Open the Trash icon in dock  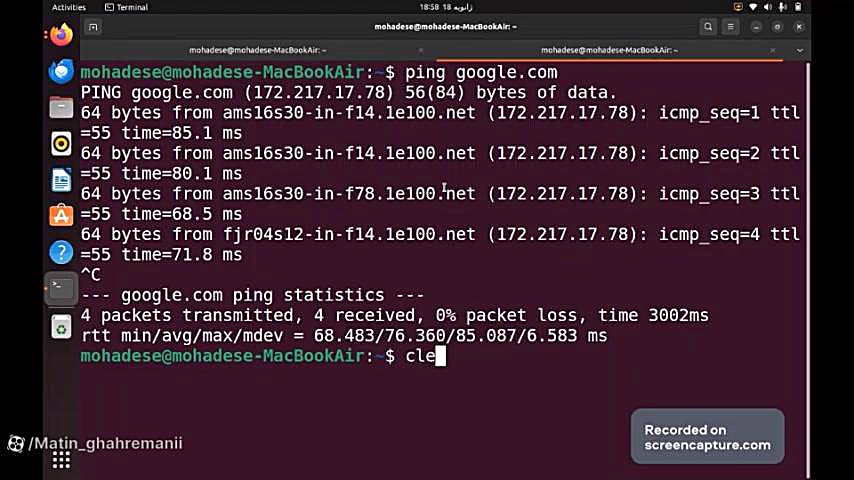[61, 327]
